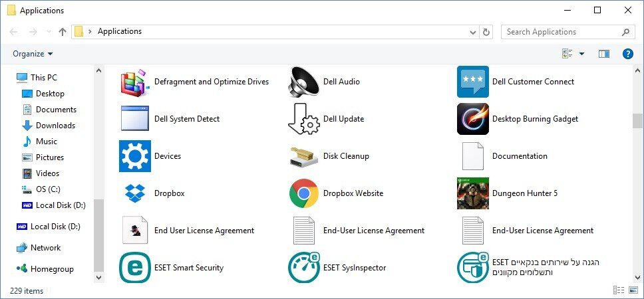
Task: Select the Dell System Detect window icon
Action: coord(134,118)
